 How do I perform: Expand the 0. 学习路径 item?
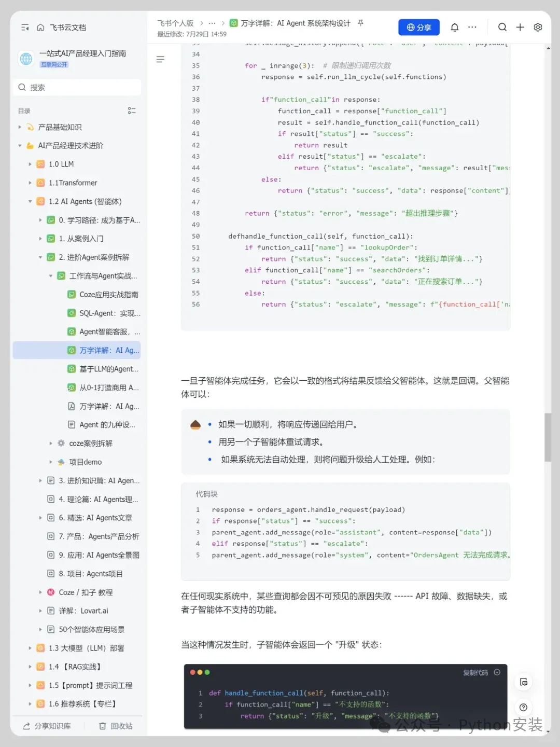(x=40, y=220)
